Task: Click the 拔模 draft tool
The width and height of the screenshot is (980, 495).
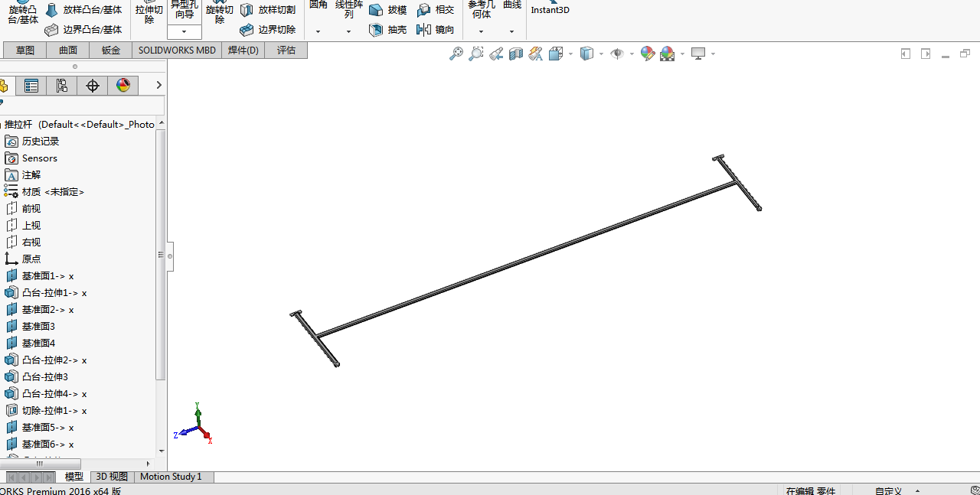Action: tap(387, 10)
